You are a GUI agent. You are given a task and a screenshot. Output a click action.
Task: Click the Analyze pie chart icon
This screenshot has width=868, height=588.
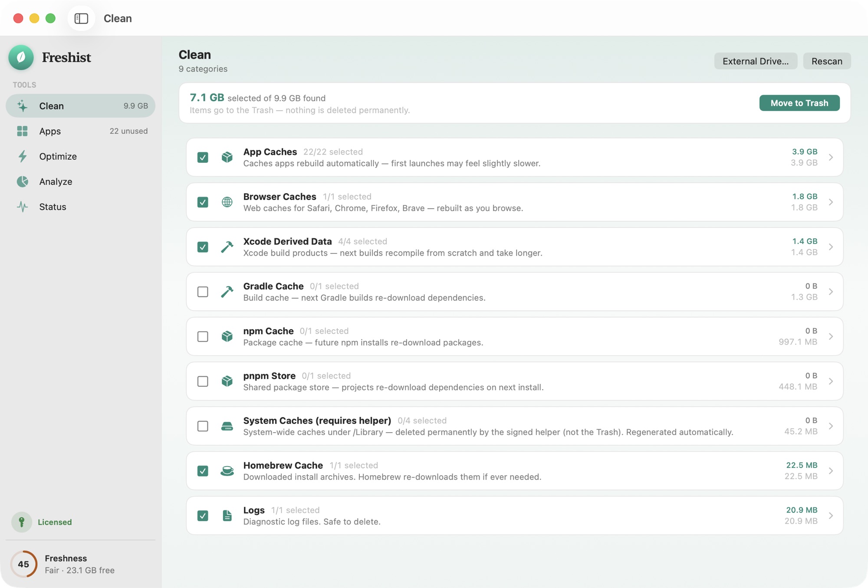click(x=22, y=181)
